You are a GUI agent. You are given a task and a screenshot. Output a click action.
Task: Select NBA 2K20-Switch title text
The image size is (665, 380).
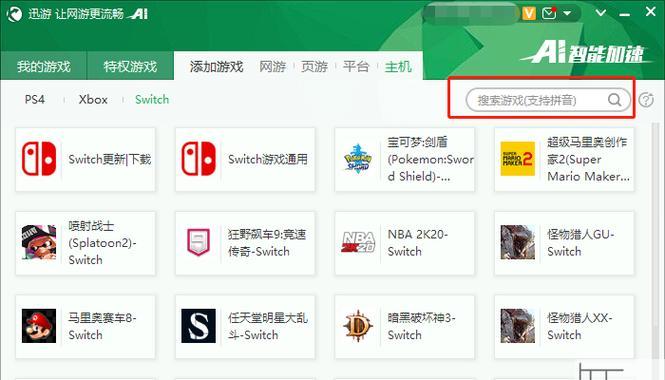(x=418, y=243)
